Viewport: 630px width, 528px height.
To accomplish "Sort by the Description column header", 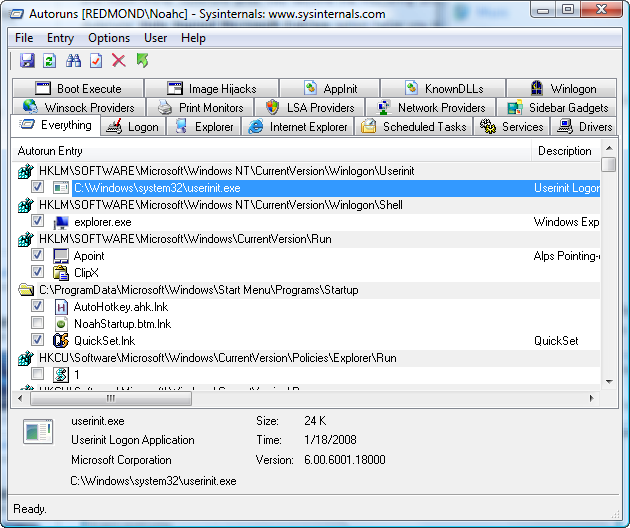I will click(x=566, y=151).
